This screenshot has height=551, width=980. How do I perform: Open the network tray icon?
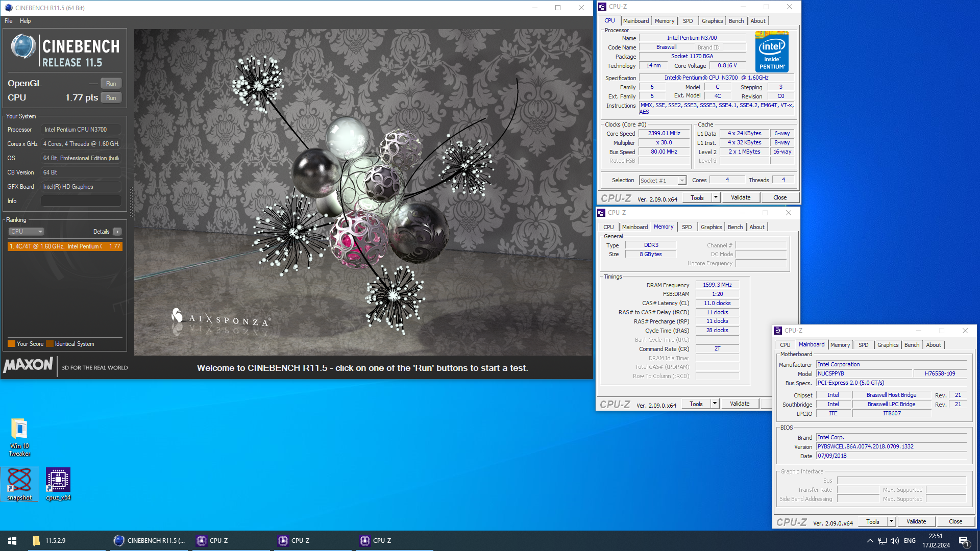pos(882,541)
